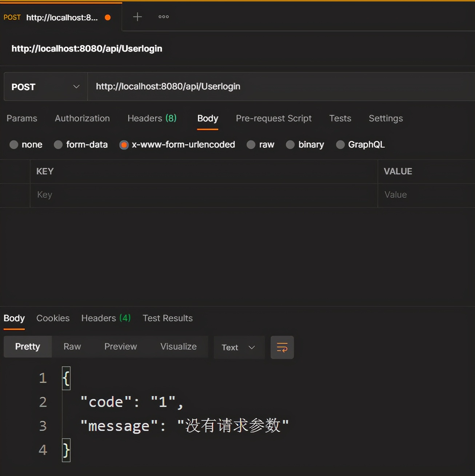The height and width of the screenshot is (476, 475).
Task: Open the Text response format dropdown
Action: (239, 347)
